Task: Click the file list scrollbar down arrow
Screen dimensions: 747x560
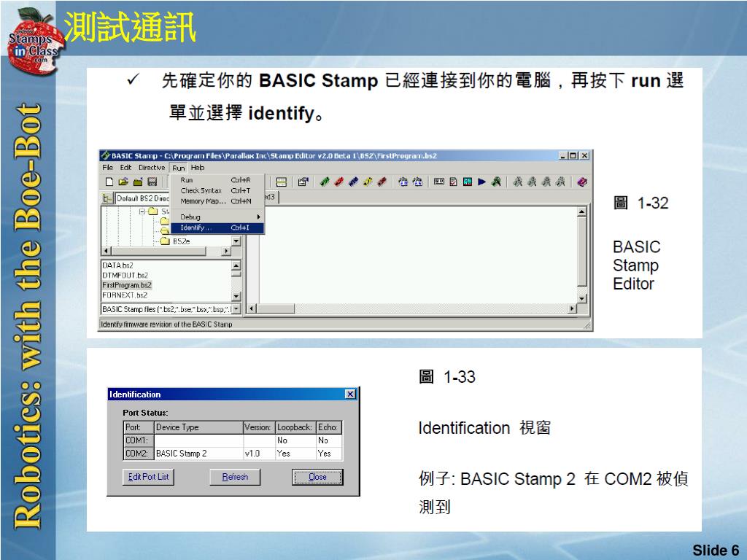Action: coord(236,296)
